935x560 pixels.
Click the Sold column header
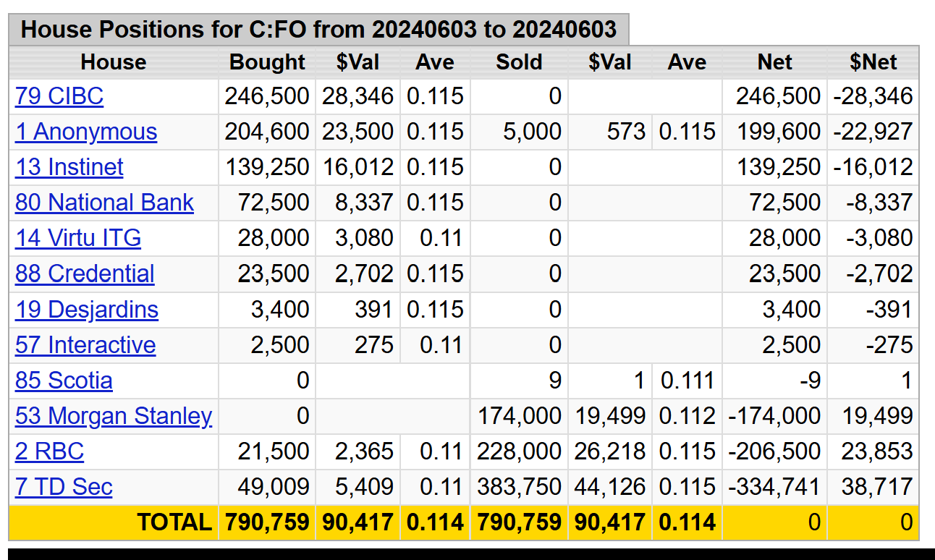coord(519,62)
